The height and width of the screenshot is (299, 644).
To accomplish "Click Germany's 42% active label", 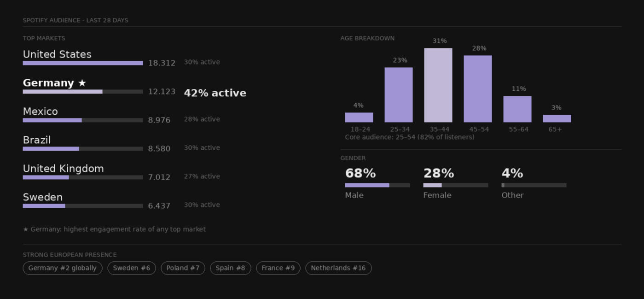I will click(215, 93).
